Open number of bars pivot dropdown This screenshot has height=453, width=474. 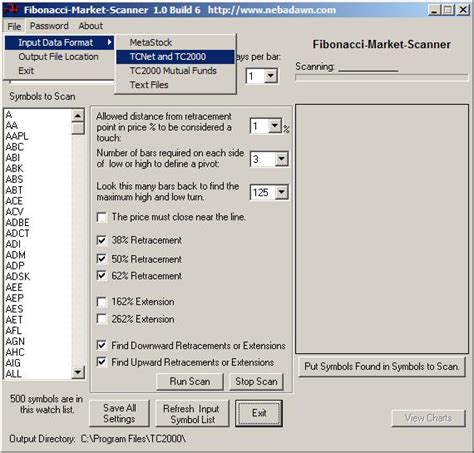(x=282, y=159)
